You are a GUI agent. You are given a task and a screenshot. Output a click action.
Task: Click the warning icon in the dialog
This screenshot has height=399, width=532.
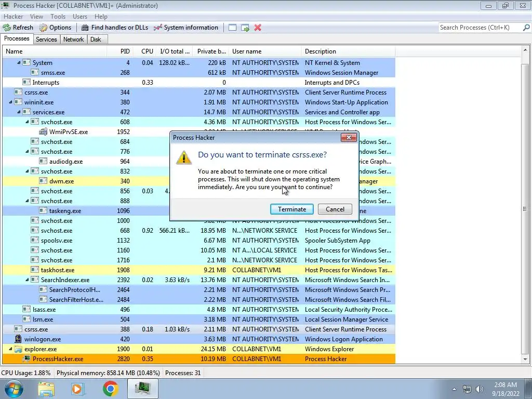pyautogui.click(x=183, y=158)
